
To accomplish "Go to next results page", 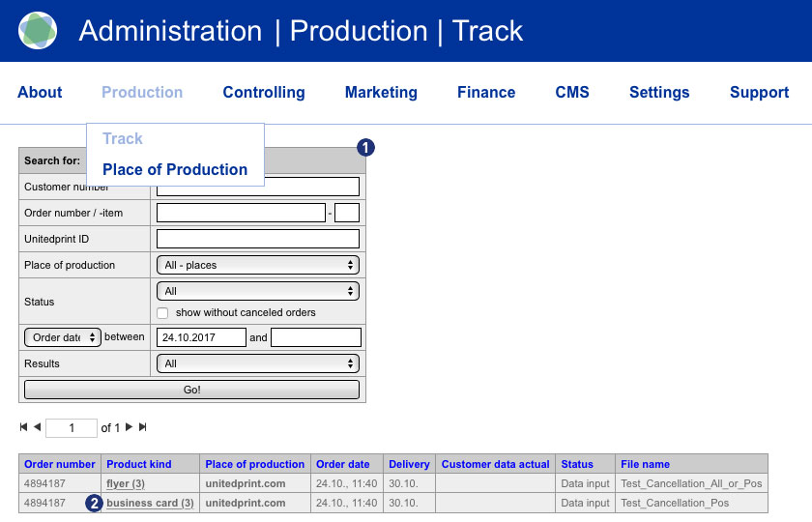I will click(x=130, y=427).
